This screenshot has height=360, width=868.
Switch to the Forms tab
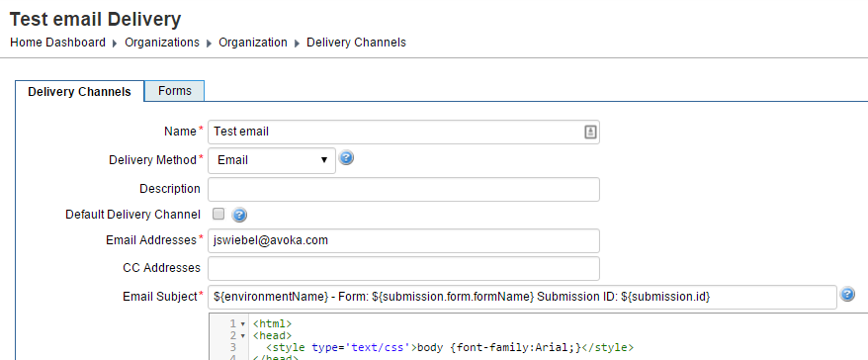coord(174,91)
